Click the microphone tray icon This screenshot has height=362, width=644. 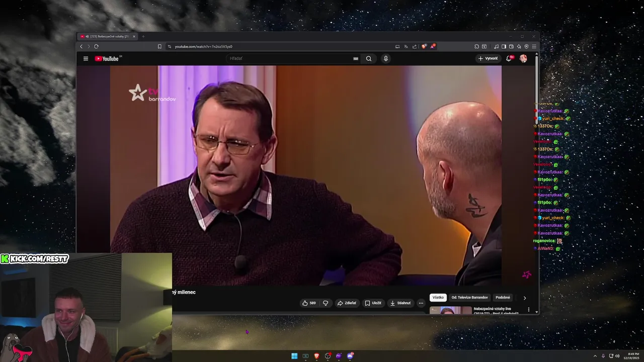(x=603, y=356)
